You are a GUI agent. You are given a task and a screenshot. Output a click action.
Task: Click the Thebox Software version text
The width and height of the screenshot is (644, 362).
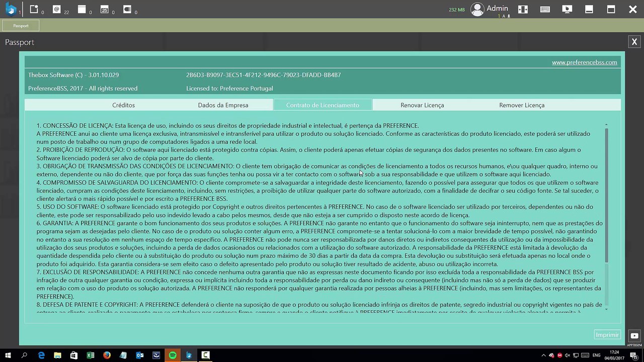[x=73, y=75]
